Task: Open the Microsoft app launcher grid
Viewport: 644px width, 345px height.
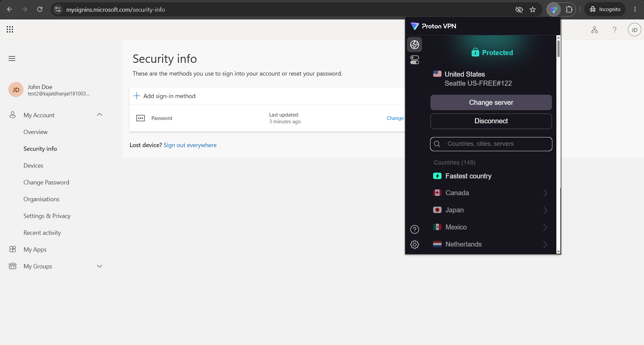Action: tap(10, 30)
